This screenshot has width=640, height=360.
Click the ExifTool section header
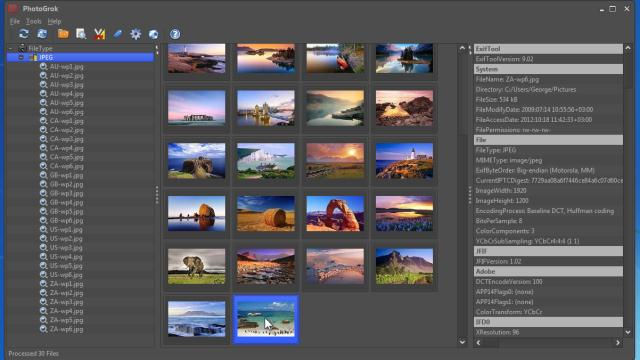(x=548, y=49)
